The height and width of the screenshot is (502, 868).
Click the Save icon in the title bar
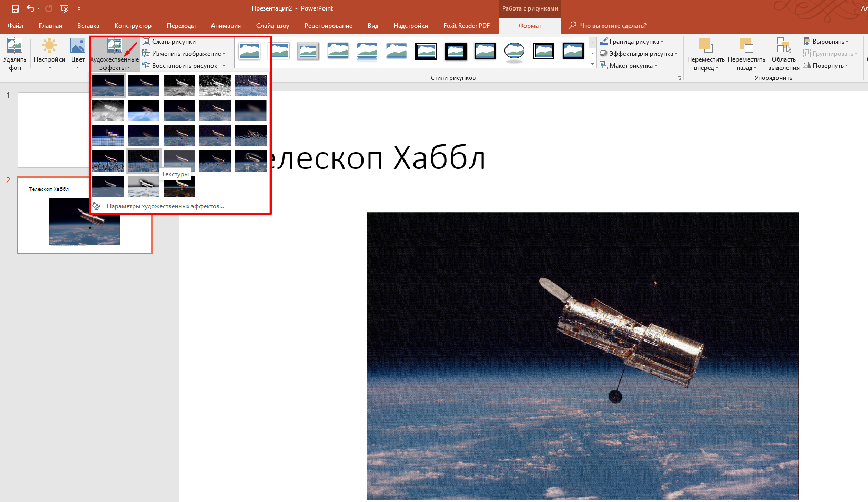coord(15,8)
